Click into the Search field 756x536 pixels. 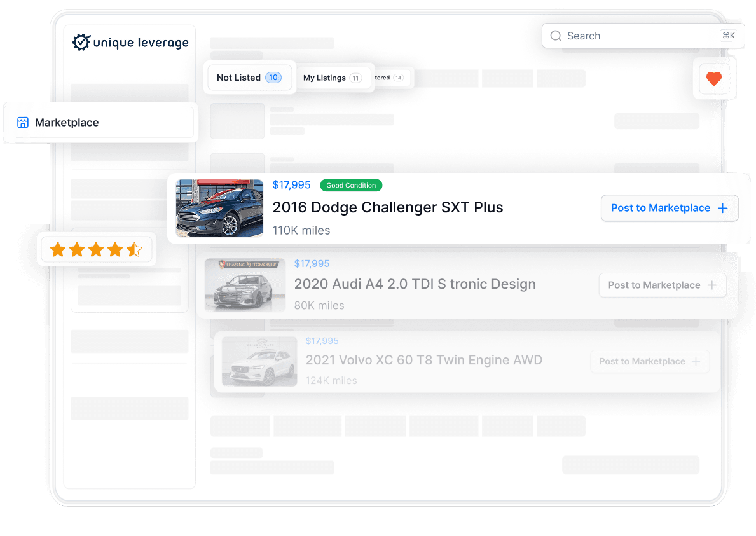643,36
